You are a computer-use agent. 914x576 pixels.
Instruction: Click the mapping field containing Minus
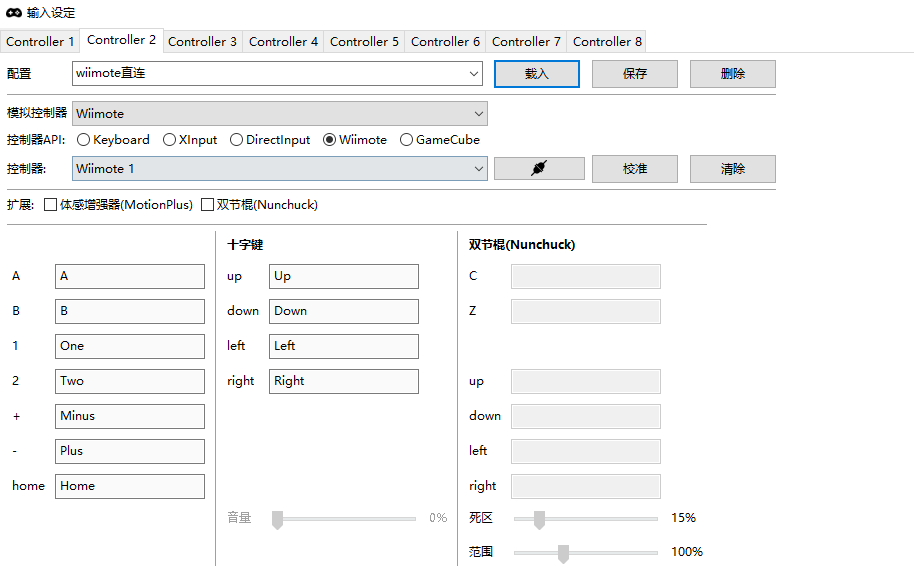(130, 416)
